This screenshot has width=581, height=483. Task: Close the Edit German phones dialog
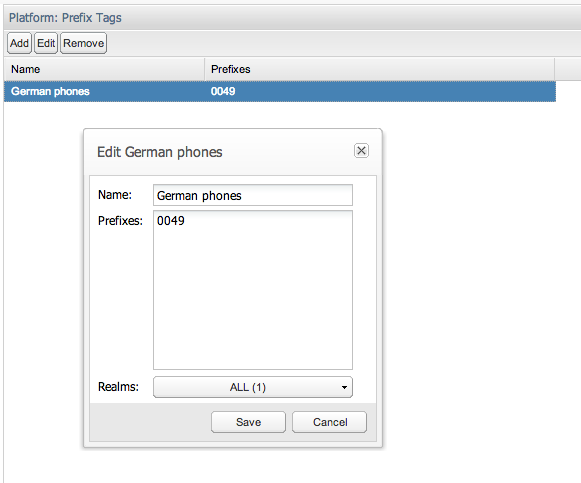pos(361,150)
